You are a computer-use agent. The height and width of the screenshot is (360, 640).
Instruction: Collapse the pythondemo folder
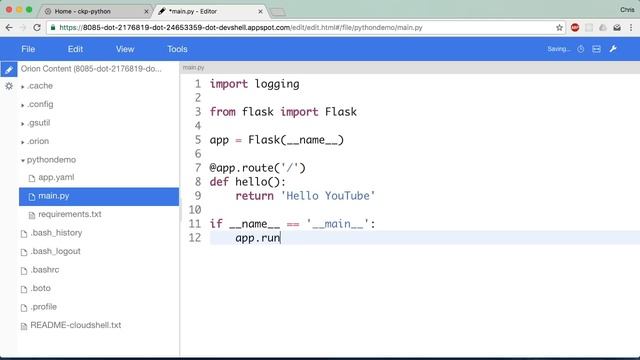pyautogui.click(x=23, y=160)
